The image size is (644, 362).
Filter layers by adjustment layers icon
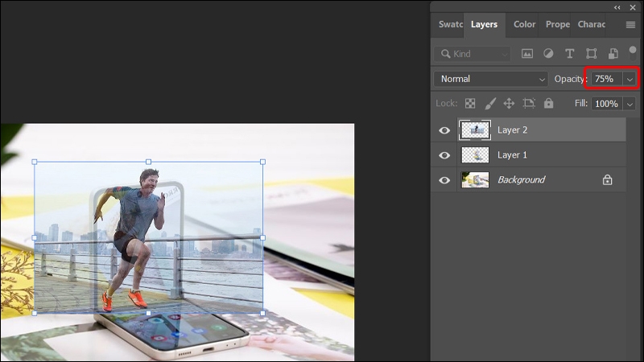pos(548,54)
